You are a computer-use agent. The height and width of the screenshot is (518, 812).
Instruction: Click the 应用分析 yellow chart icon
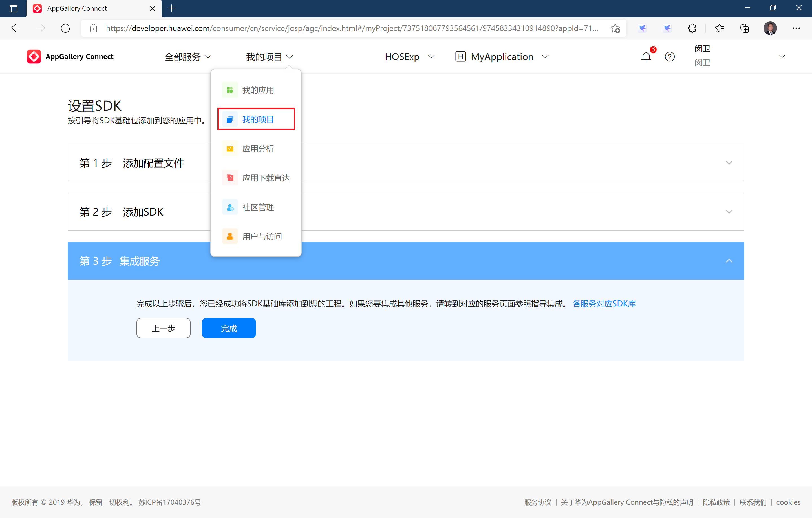point(230,149)
